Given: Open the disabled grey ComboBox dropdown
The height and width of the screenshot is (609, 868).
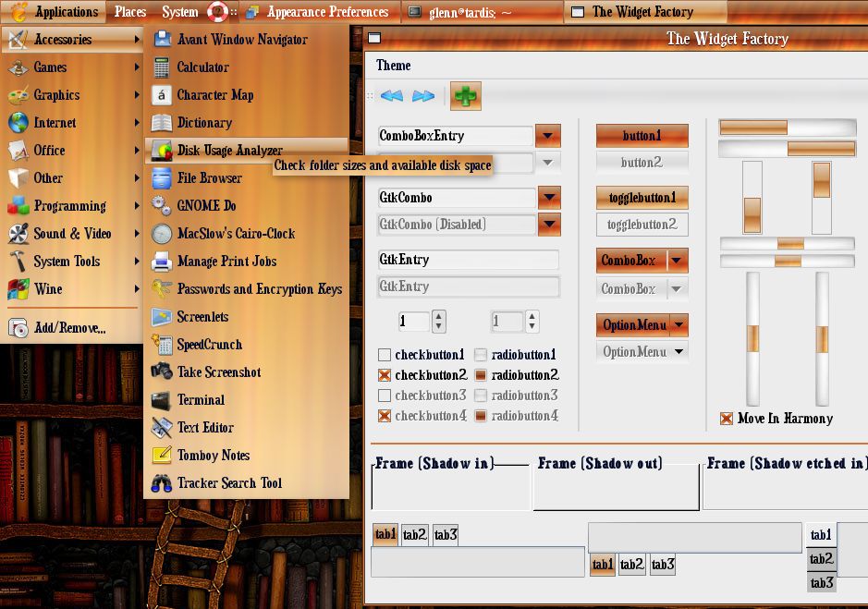Looking at the screenshot, I should 642,288.
